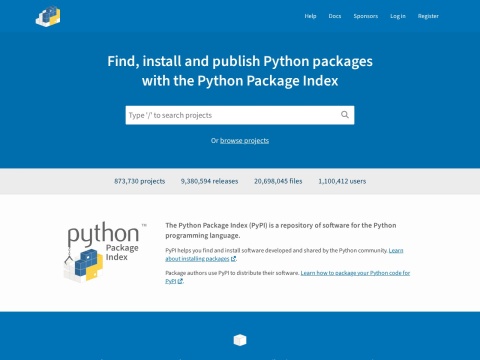Screen dimensions: 480x360
Task: Click the PyPI repository description paragraph
Action: click(x=281, y=230)
